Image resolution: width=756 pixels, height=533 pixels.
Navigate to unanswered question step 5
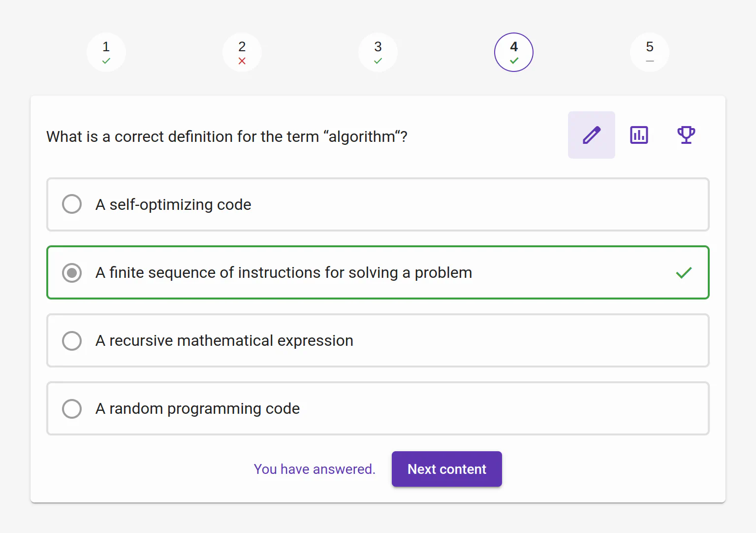(x=650, y=52)
